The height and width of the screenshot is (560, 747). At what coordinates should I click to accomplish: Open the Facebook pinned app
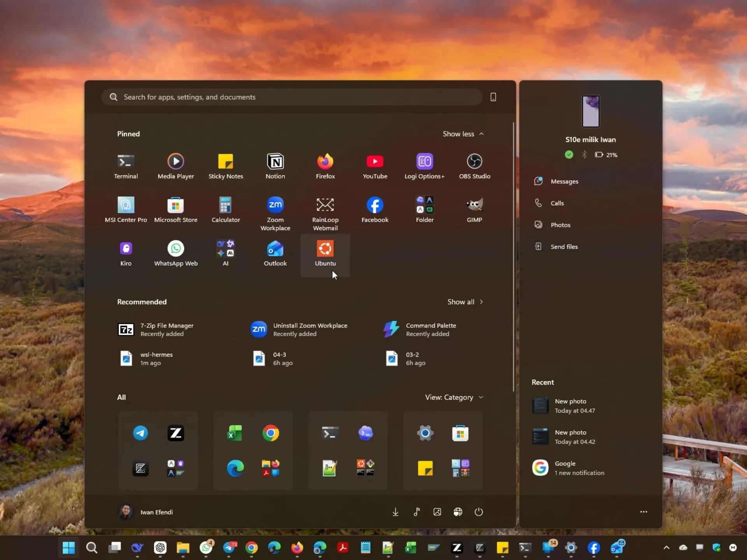(x=375, y=210)
